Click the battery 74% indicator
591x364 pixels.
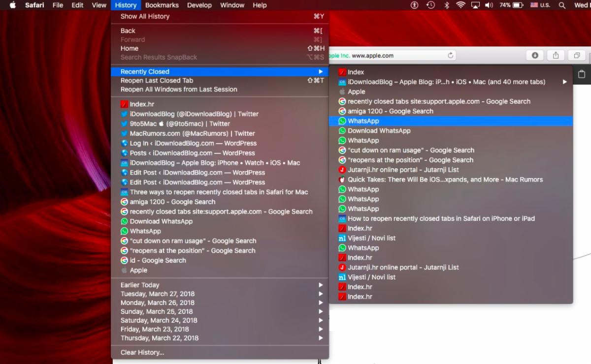coord(511,5)
